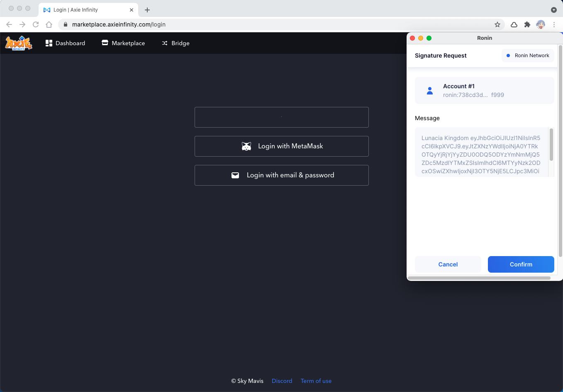Click the Ronin popup vertical scrollbar
This screenshot has width=563, height=392.
pyautogui.click(x=560, y=152)
